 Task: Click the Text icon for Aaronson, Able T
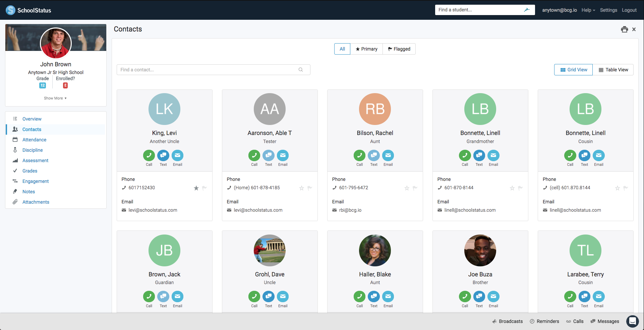(269, 155)
